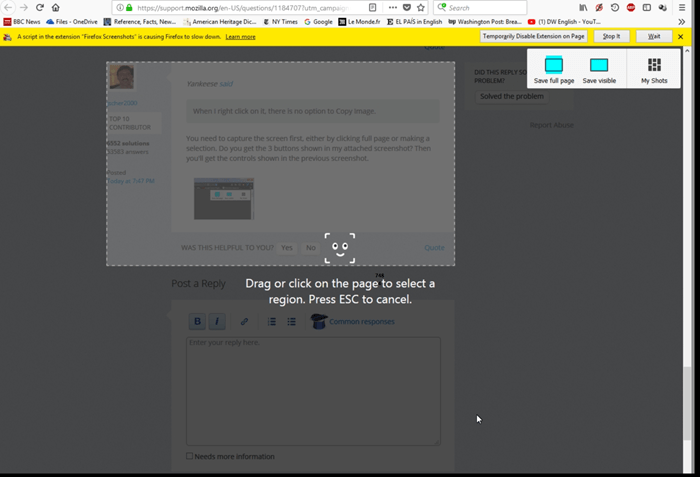Click the URL address field
The image size is (700, 477).
[243, 8]
